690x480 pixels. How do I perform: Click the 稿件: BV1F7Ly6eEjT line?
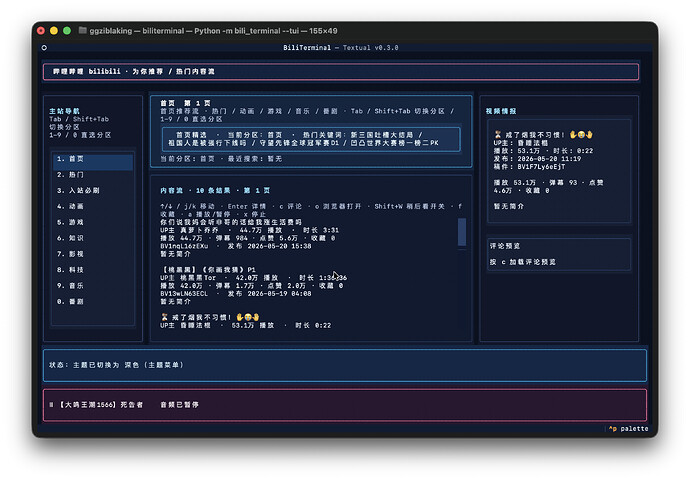click(x=529, y=167)
